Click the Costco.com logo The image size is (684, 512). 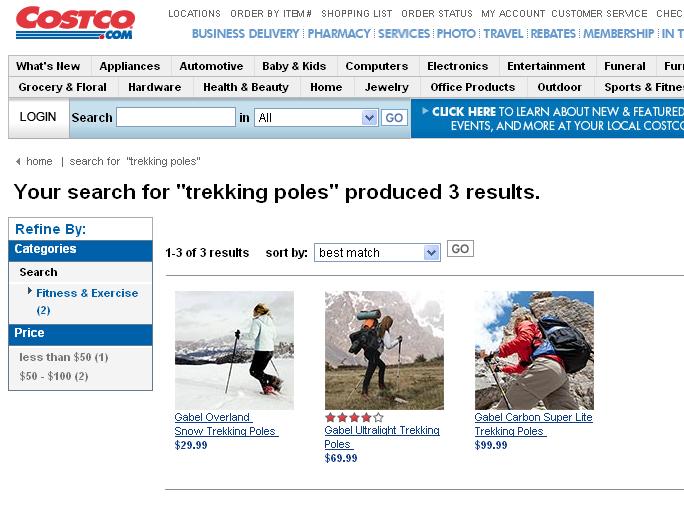[x=75, y=23]
